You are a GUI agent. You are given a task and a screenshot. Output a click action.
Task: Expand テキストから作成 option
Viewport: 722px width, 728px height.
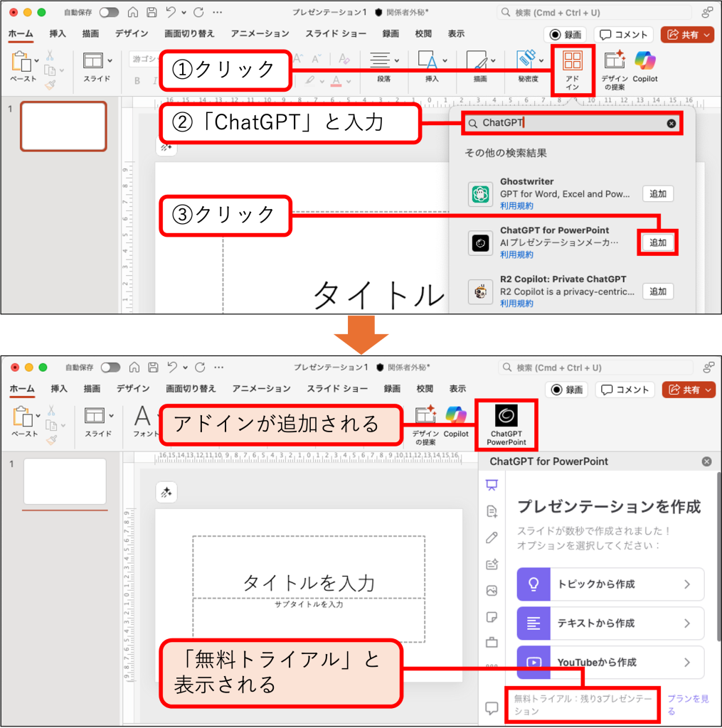coord(610,623)
